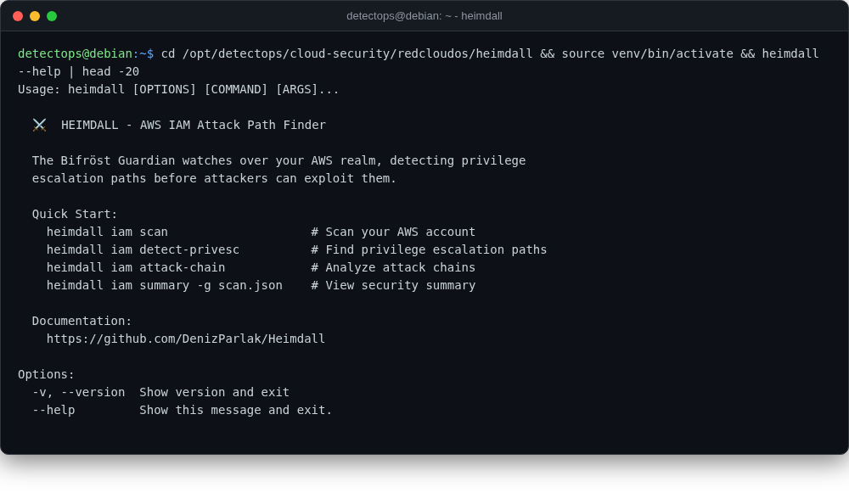Viewport: 849px width, 504px height.
Task: Click the red close window button
Action: [18, 16]
